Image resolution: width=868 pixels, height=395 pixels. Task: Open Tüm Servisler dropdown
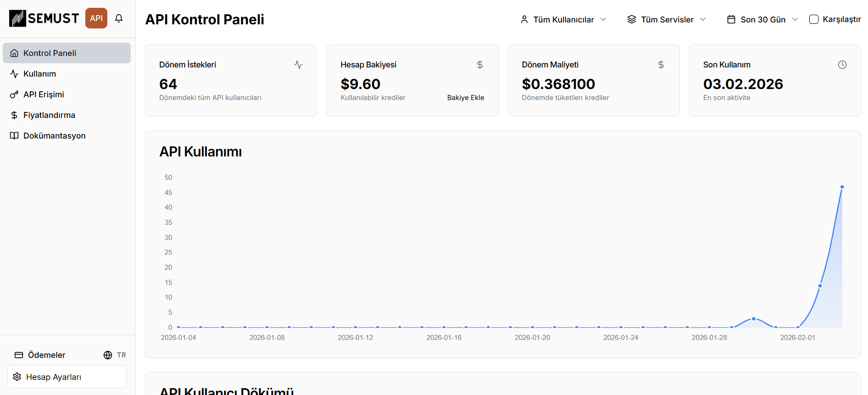(x=667, y=20)
